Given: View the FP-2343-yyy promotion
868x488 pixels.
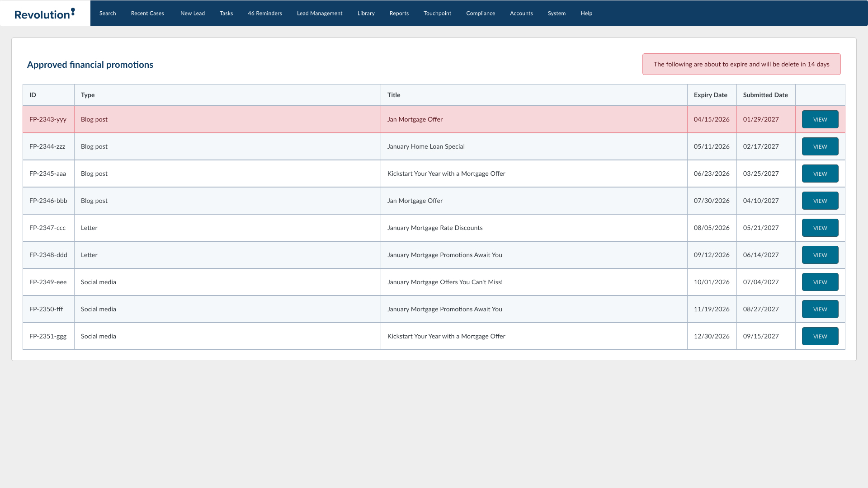Looking at the screenshot, I should 820,119.
